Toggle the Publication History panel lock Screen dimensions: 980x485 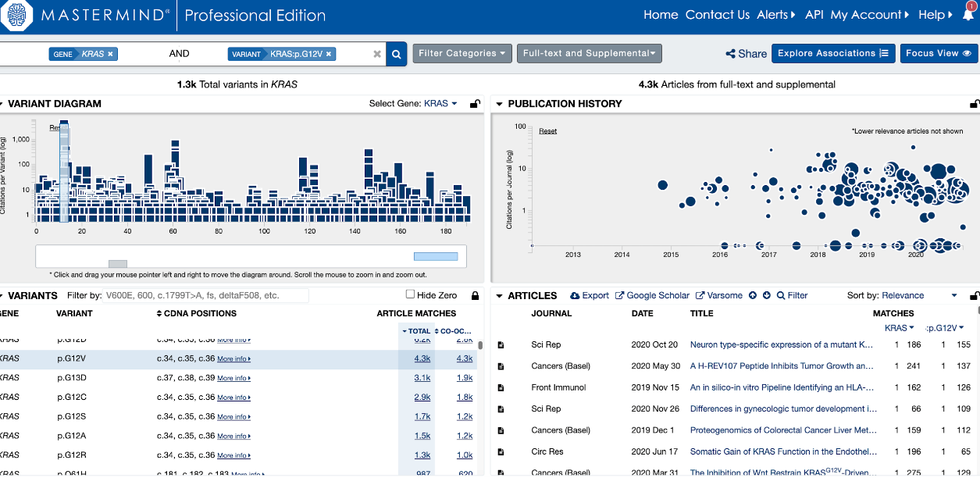(974, 103)
